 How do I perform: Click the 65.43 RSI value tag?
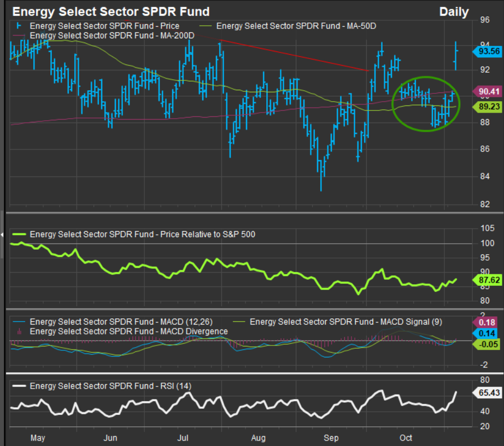pyautogui.click(x=487, y=392)
